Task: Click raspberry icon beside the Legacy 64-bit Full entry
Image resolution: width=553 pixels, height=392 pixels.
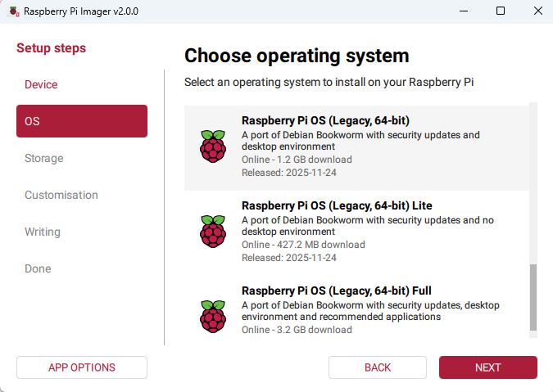Action: tap(213, 316)
